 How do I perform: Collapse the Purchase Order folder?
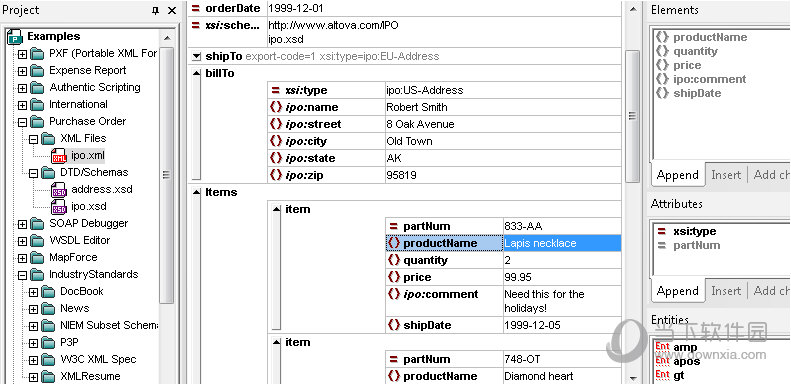(x=22, y=123)
